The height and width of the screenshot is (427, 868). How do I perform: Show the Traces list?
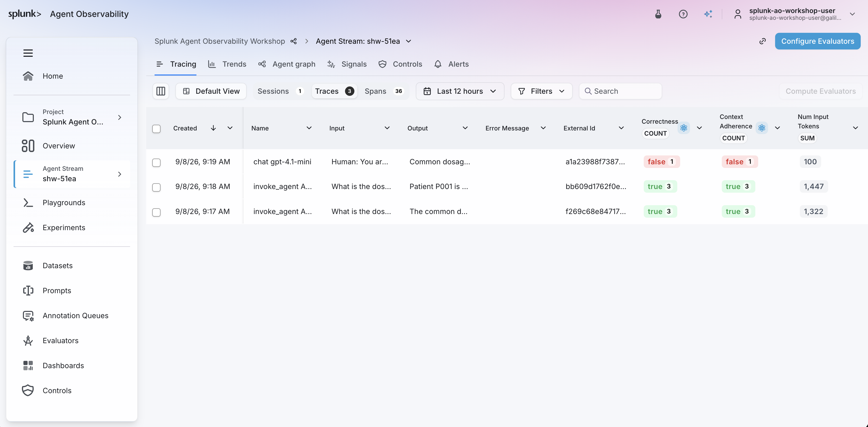[334, 91]
